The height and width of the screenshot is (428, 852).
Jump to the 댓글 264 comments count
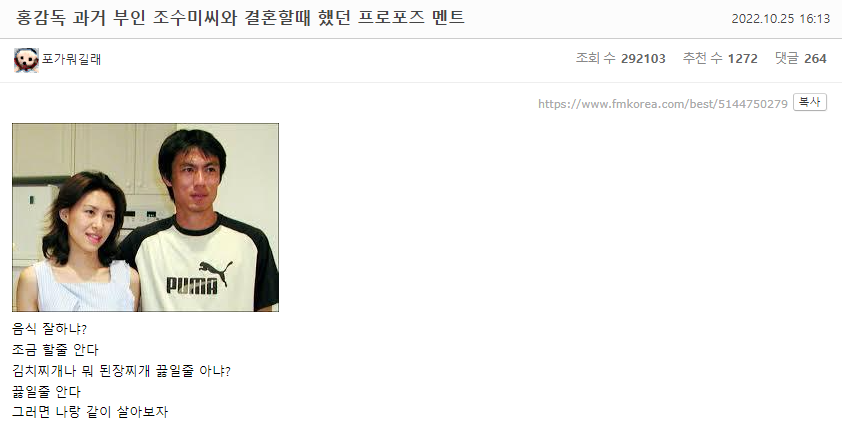(800, 59)
